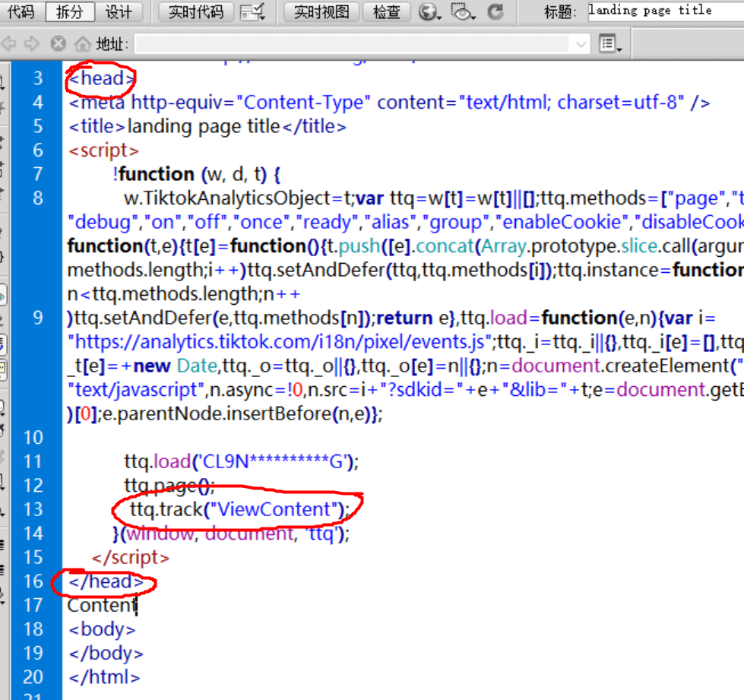Click line number 13 in the gutter
The height and width of the screenshot is (700, 744).
click(x=37, y=509)
